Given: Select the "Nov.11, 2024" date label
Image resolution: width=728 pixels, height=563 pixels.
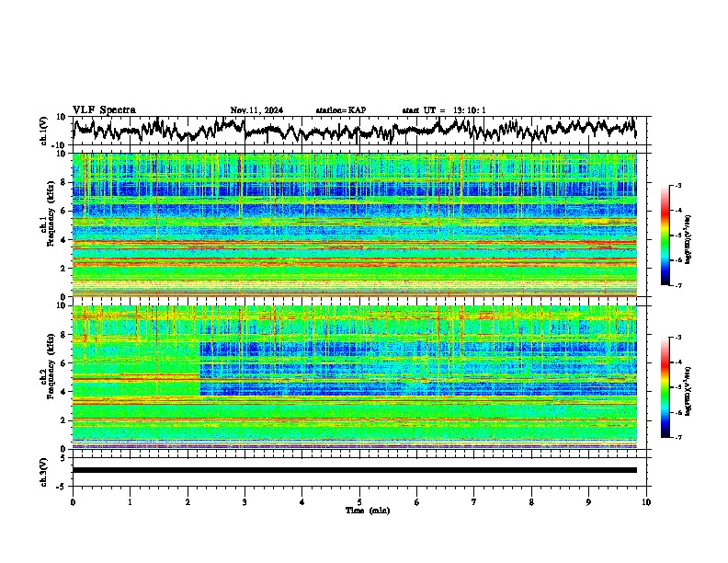Looking at the screenshot, I should (256, 110).
